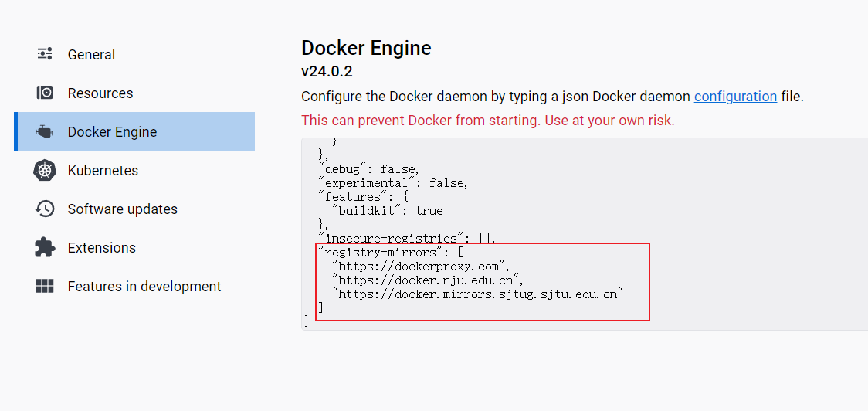
Task: Click the Features in development grid icon
Action: [x=45, y=287]
